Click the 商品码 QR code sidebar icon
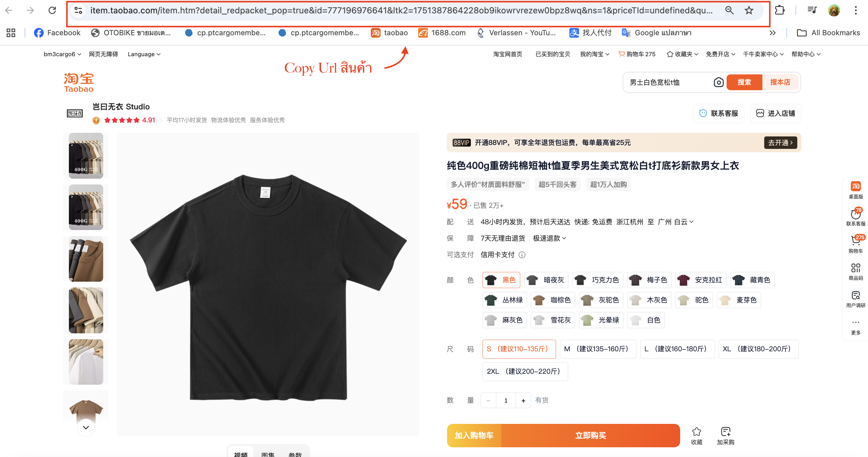This screenshot has height=457, width=868. [856, 272]
